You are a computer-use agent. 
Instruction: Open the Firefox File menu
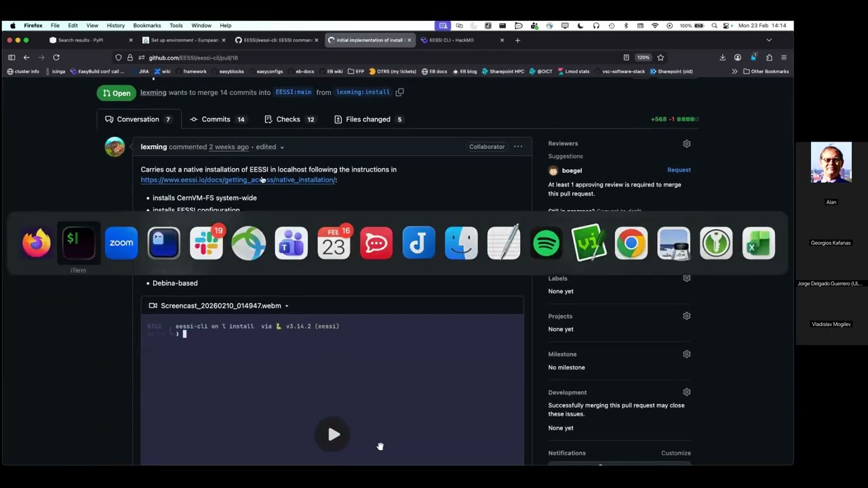pos(55,26)
